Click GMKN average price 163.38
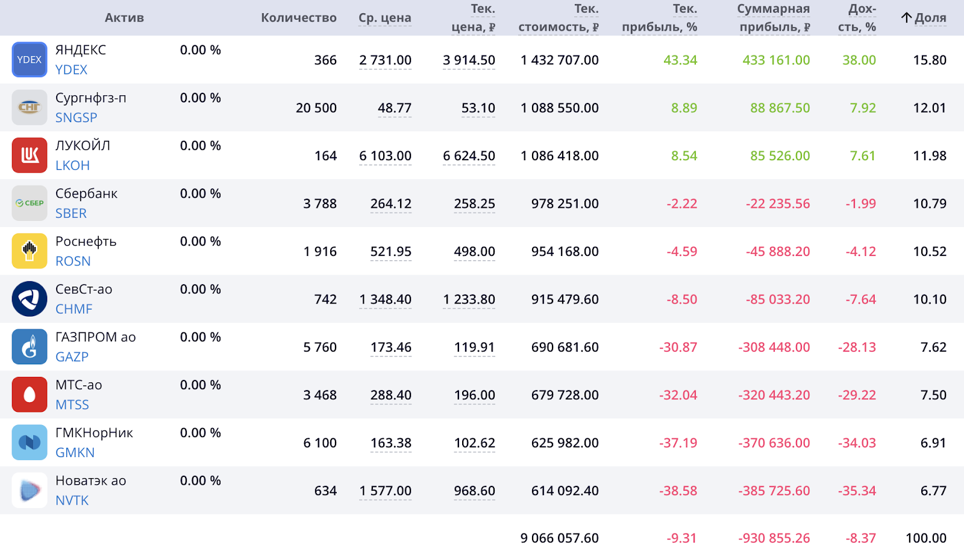 (391, 443)
